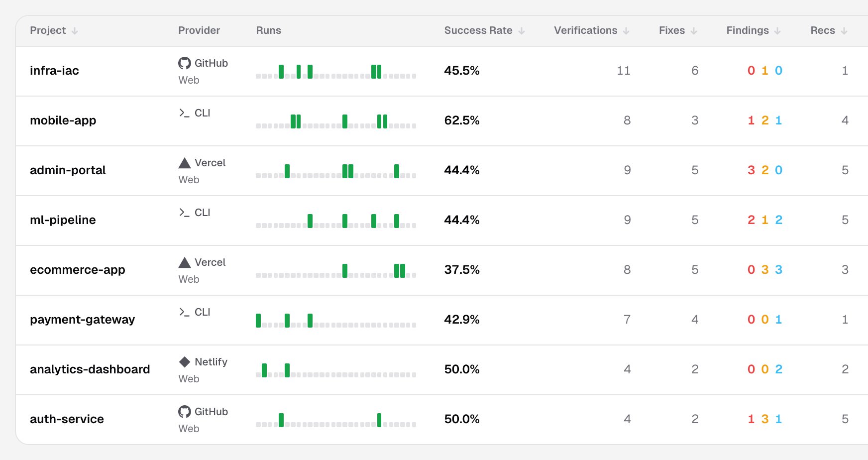The width and height of the screenshot is (868, 460).
Task: Sort by Project column arrow
Action: coord(75,31)
